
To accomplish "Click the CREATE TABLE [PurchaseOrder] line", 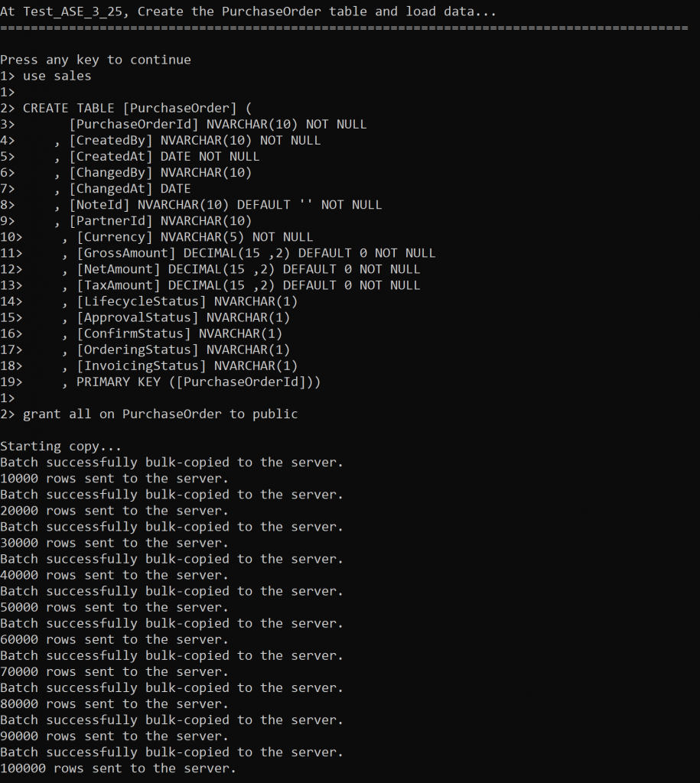I will [x=126, y=109].
